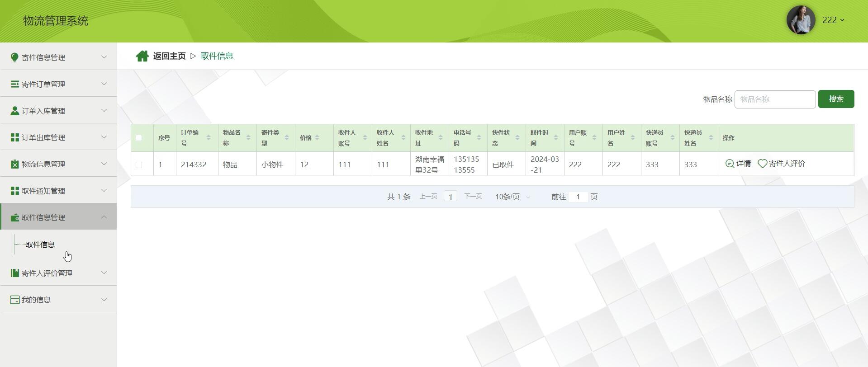The width and height of the screenshot is (868, 367).
Task: Click the heart icon for 寄件人评价
Action: [763, 164]
